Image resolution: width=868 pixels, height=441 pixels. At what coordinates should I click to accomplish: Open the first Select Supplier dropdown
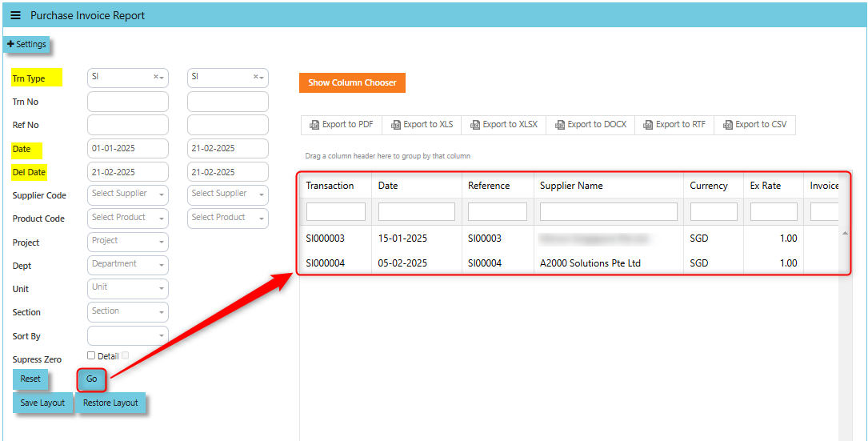coord(128,194)
